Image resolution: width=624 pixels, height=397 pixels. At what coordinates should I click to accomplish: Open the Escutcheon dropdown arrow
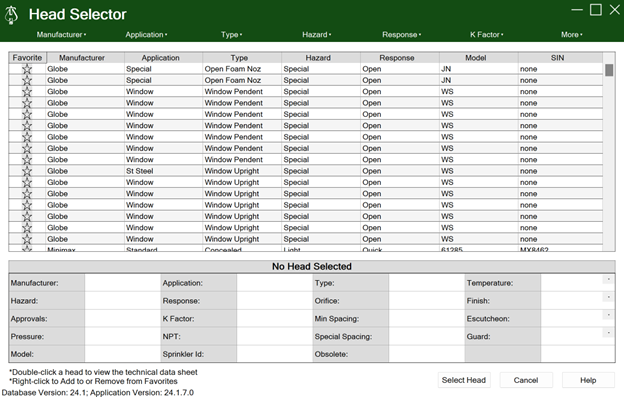tap(608, 315)
